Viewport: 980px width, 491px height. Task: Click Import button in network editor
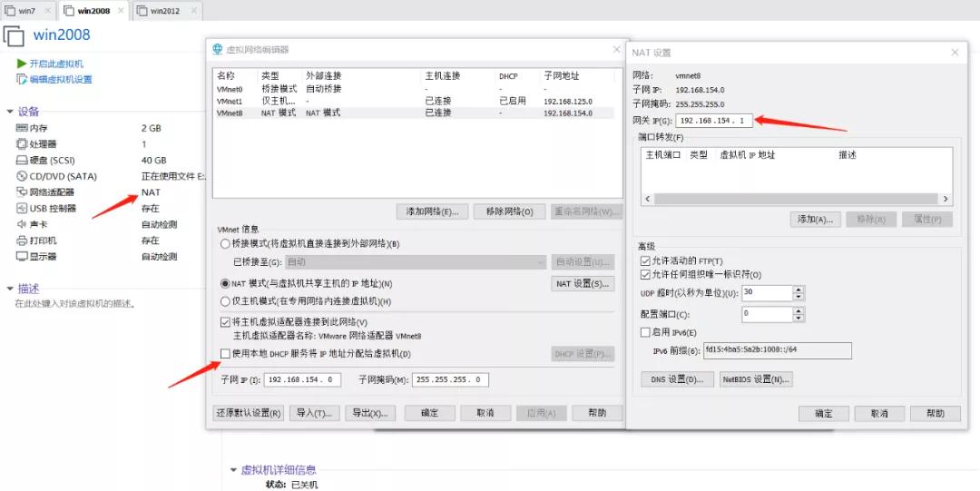[314, 413]
